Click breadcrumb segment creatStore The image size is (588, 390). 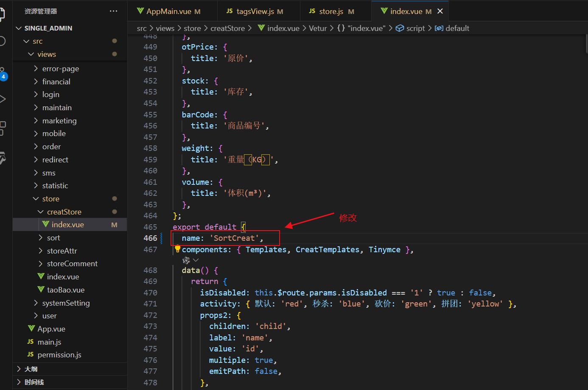coord(227,28)
